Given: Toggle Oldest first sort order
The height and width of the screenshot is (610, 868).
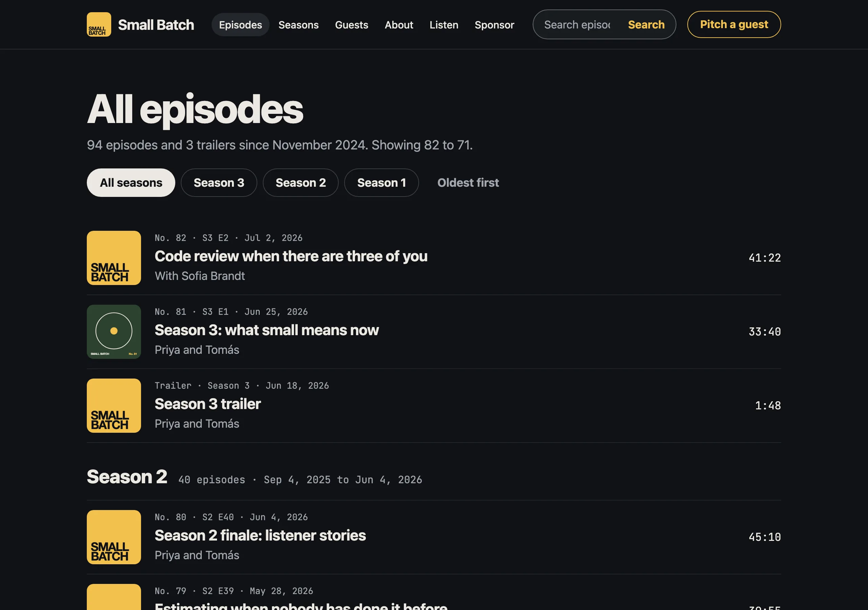Looking at the screenshot, I should pos(468,183).
